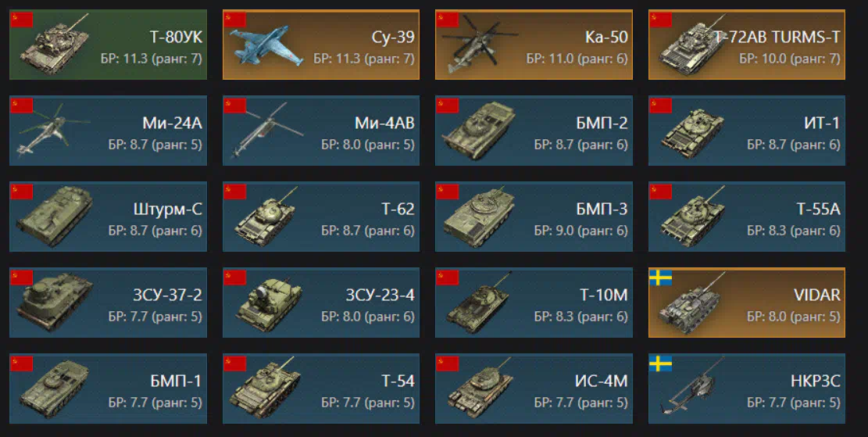Open the Ка-50 helicopter card
The image size is (868, 437).
click(534, 45)
